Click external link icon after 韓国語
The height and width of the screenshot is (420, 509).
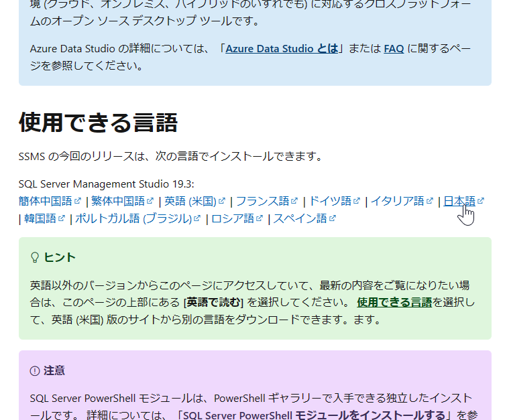pyautogui.click(x=61, y=218)
